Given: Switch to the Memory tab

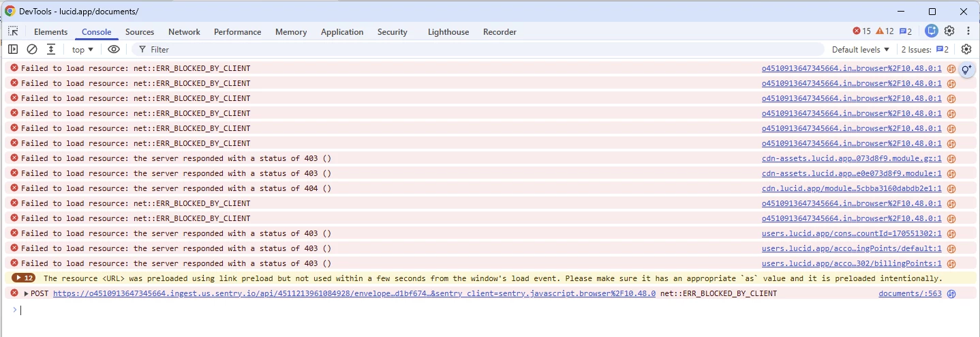Looking at the screenshot, I should [291, 31].
